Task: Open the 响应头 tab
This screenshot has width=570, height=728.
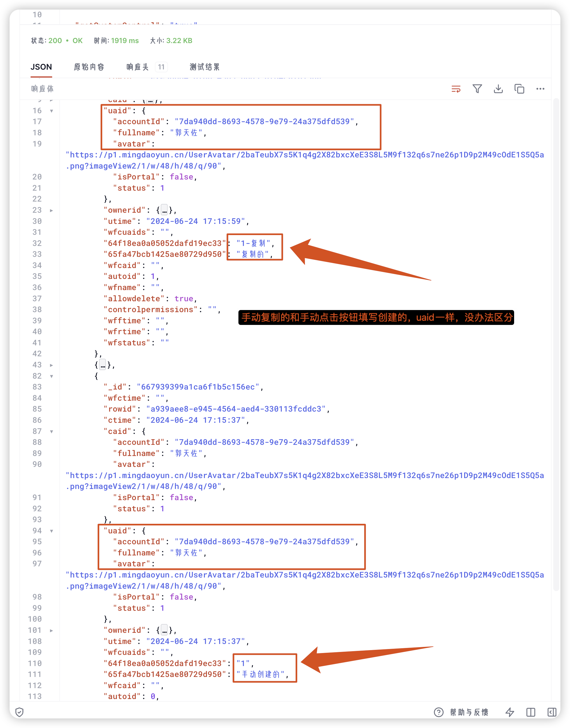Action: tap(137, 67)
